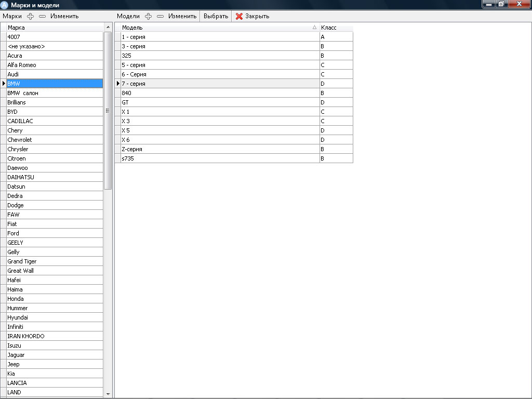Viewport: 532px width, 399px height.
Task: Select the Grand Tiger brand
Action: 55,261
